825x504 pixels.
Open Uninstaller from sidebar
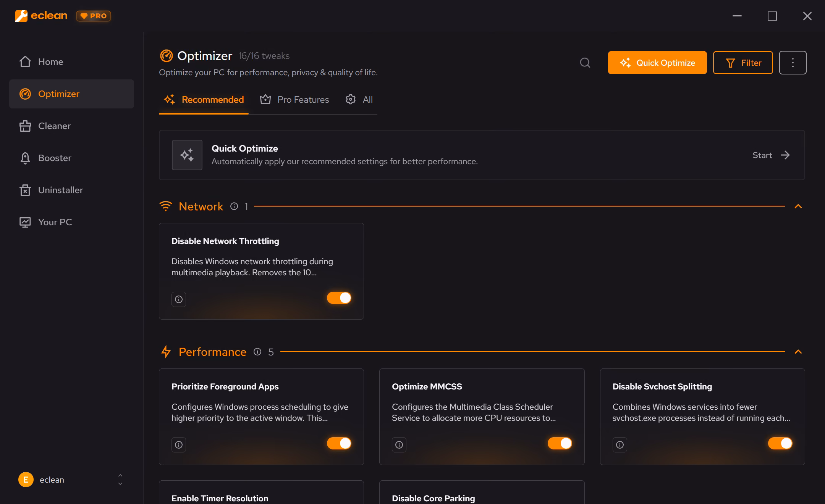pyautogui.click(x=72, y=190)
